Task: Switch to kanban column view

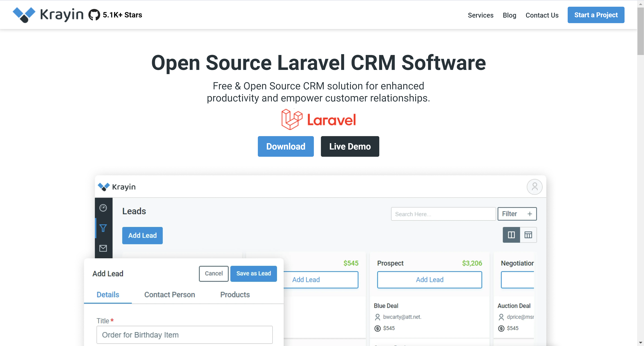Action: [511, 235]
